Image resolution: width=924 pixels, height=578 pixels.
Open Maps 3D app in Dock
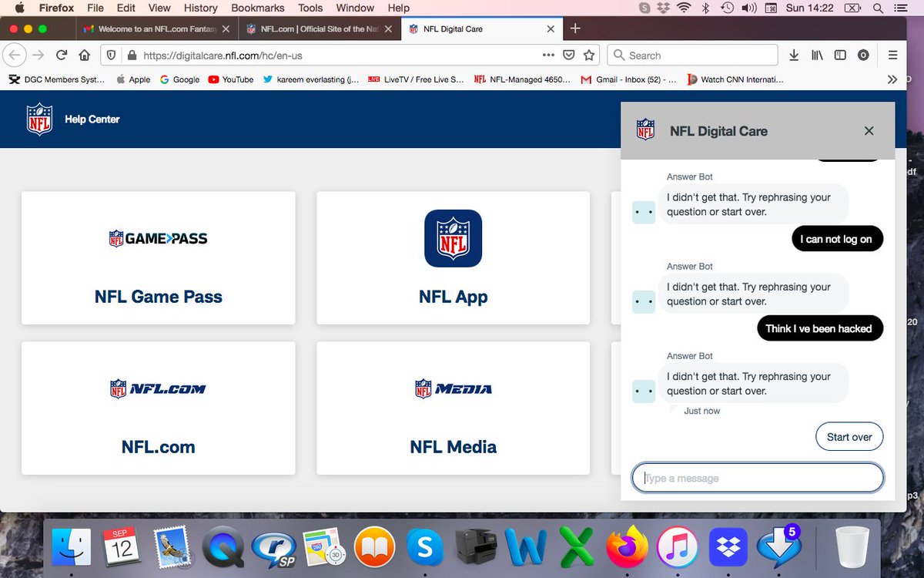323,547
